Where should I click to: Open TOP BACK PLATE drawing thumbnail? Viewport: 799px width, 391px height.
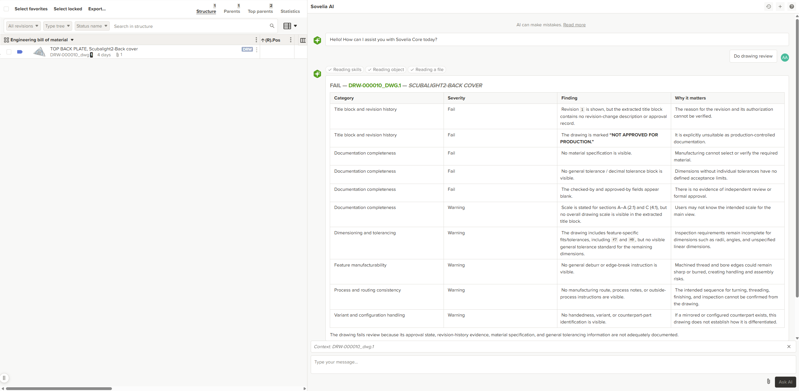point(39,51)
